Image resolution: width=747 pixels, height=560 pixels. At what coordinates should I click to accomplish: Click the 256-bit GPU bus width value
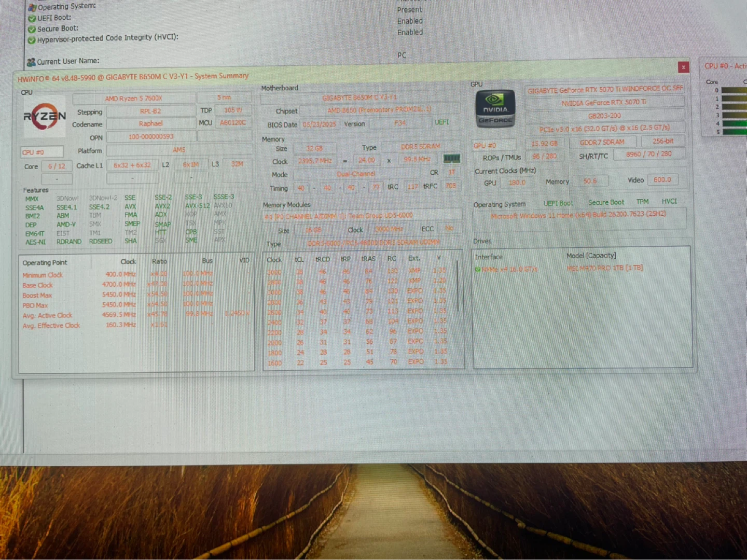click(663, 141)
